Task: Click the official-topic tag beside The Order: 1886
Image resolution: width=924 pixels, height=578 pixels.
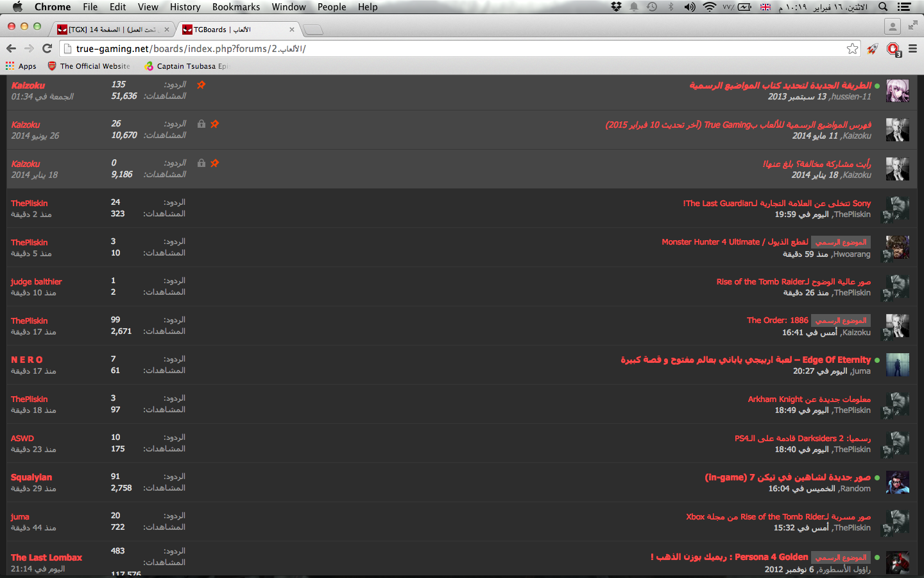Action: pyautogui.click(x=841, y=320)
